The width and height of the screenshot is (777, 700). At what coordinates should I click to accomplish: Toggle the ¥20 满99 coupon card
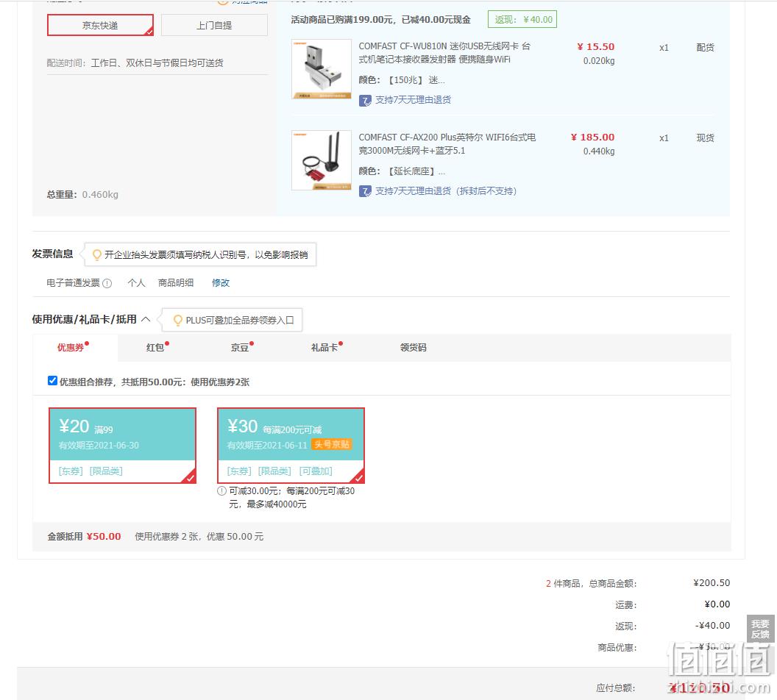click(x=122, y=445)
